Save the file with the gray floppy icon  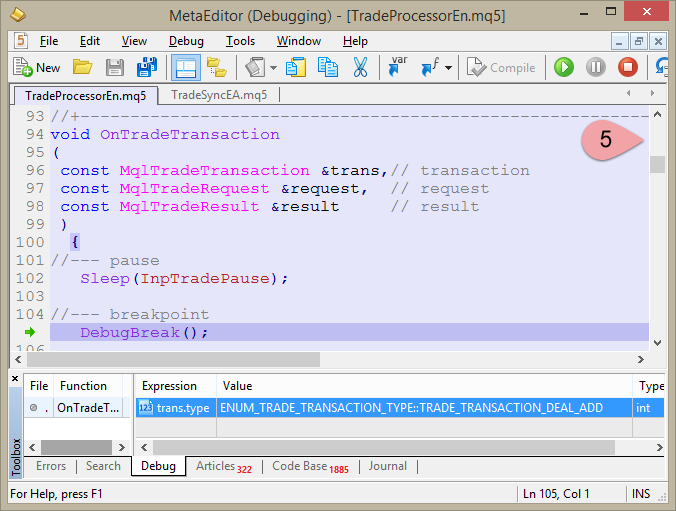115,68
